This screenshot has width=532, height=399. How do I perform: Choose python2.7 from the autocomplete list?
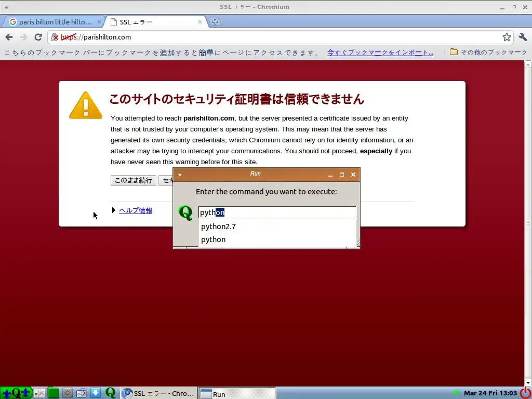tap(277, 227)
